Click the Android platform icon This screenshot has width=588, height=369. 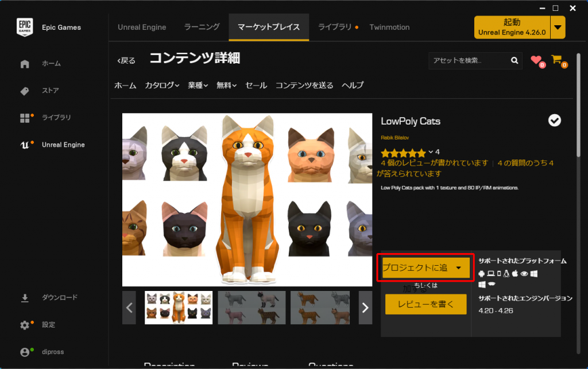pyautogui.click(x=482, y=274)
